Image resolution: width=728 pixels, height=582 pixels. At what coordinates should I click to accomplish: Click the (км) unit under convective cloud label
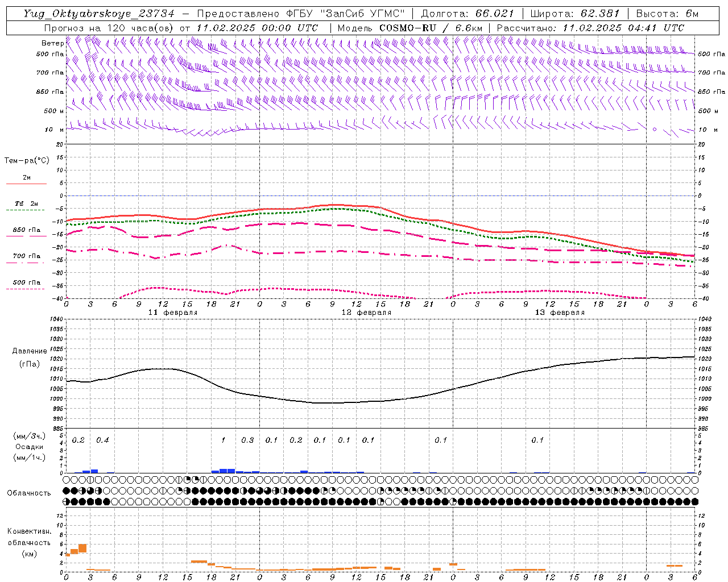click(x=30, y=554)
